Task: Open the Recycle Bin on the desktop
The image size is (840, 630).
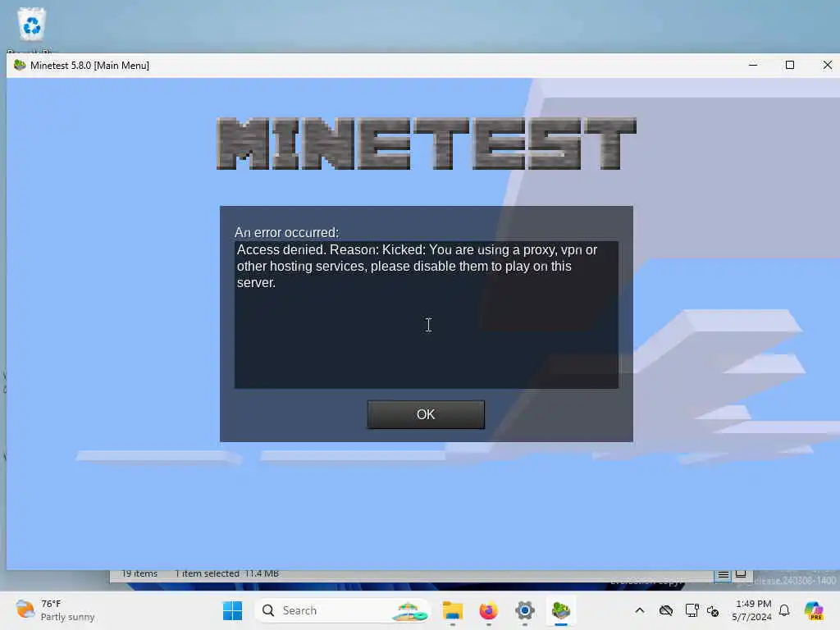Action: (32, 25)
